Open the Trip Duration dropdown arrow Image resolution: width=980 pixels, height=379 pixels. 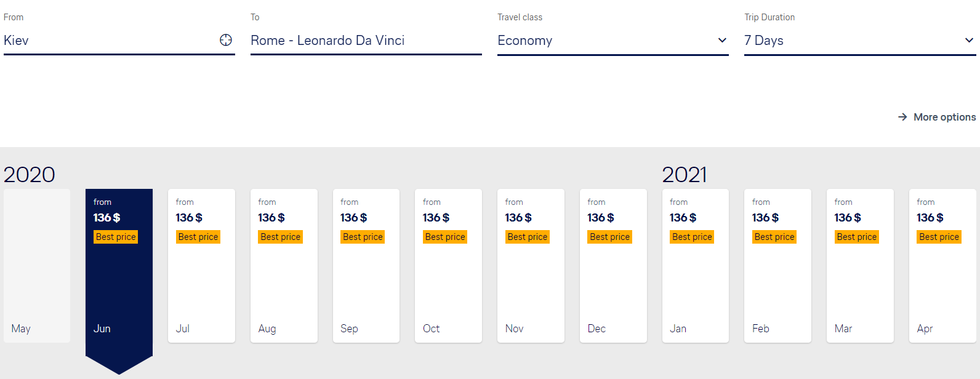pyautogui.click(x=969, y=41)
